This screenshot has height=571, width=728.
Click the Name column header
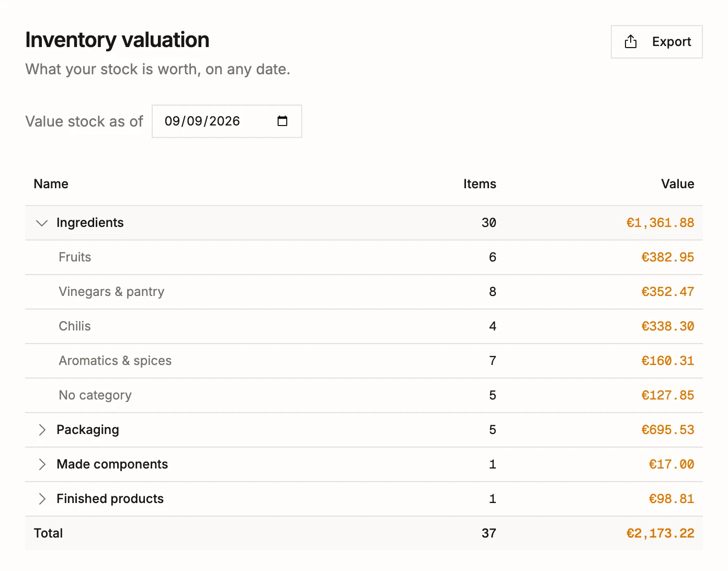(x=51, y=184)
